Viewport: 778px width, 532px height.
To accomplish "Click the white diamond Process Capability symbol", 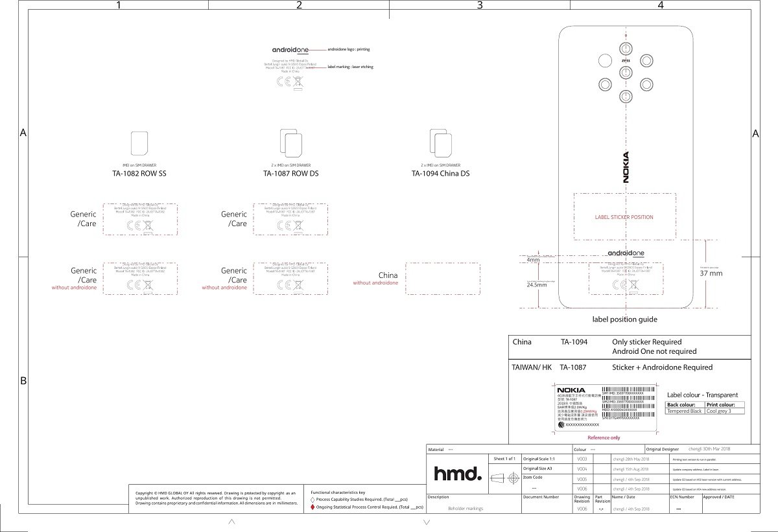I will [x=314, y=500].
